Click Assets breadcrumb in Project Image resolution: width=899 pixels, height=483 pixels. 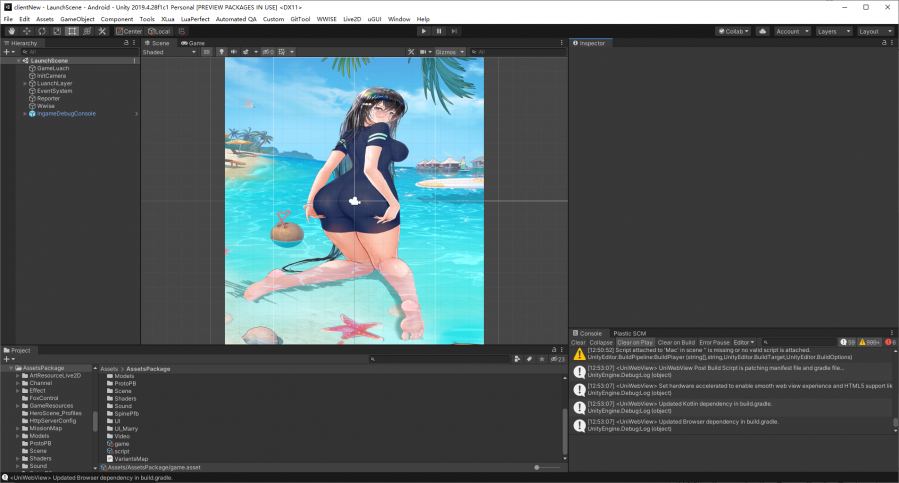tap(109, 369)
